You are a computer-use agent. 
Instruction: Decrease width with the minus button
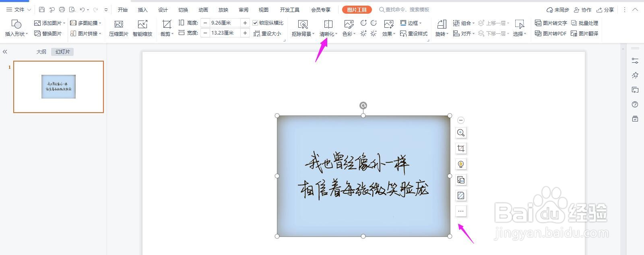[x=205, y=33]
